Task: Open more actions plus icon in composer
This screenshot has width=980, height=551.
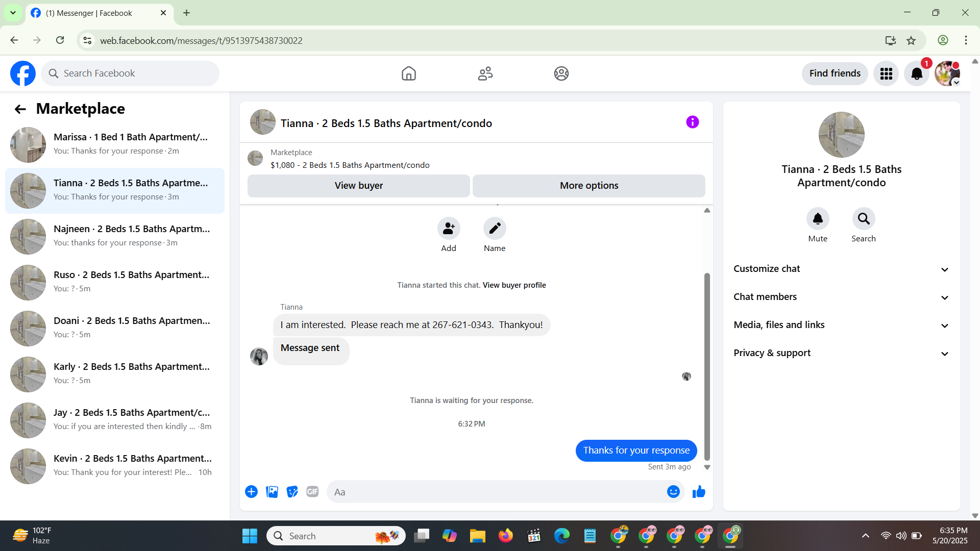Action: (251, 492)
